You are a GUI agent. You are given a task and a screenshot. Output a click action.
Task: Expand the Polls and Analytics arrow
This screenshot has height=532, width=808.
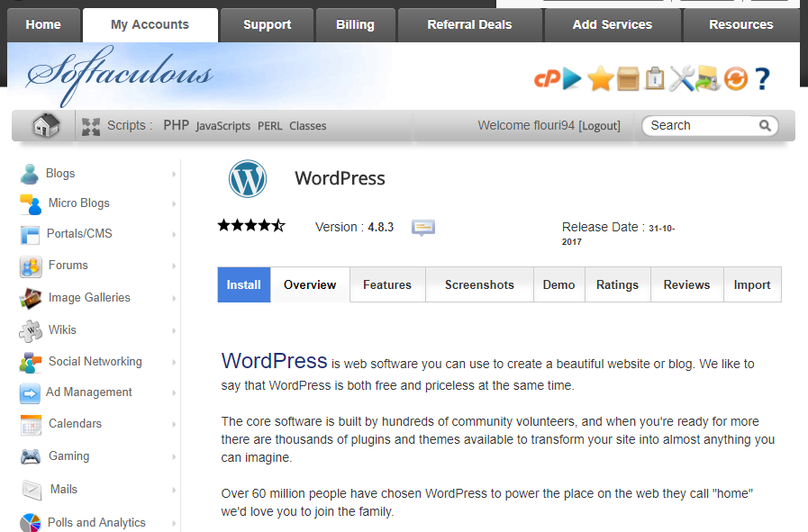174,523
